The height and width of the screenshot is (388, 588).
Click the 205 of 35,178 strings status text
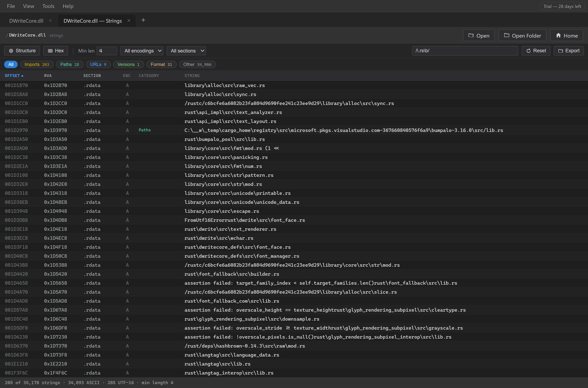[x=32, y=383]
